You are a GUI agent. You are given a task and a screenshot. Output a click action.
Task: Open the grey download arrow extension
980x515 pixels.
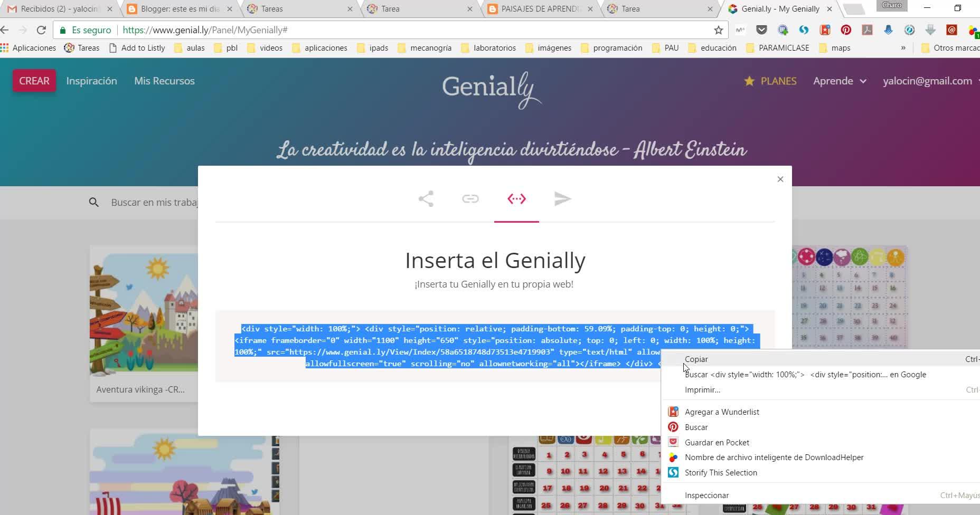click(930, 30)
